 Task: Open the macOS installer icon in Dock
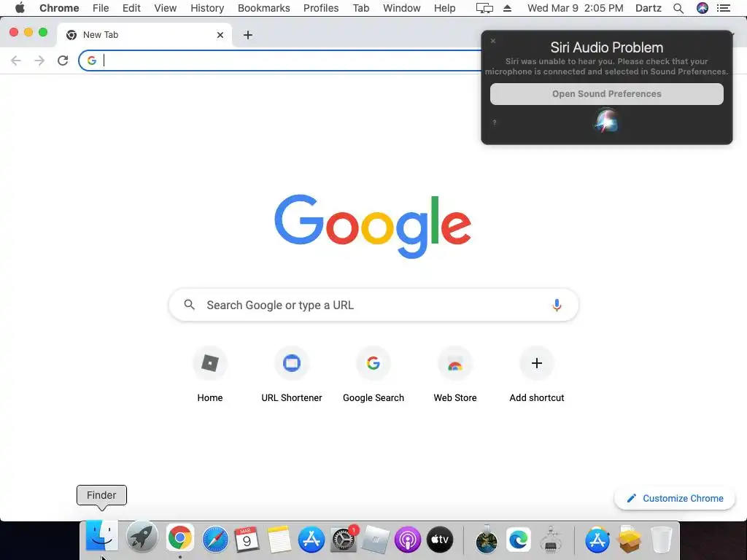click(x=486, y=540)
